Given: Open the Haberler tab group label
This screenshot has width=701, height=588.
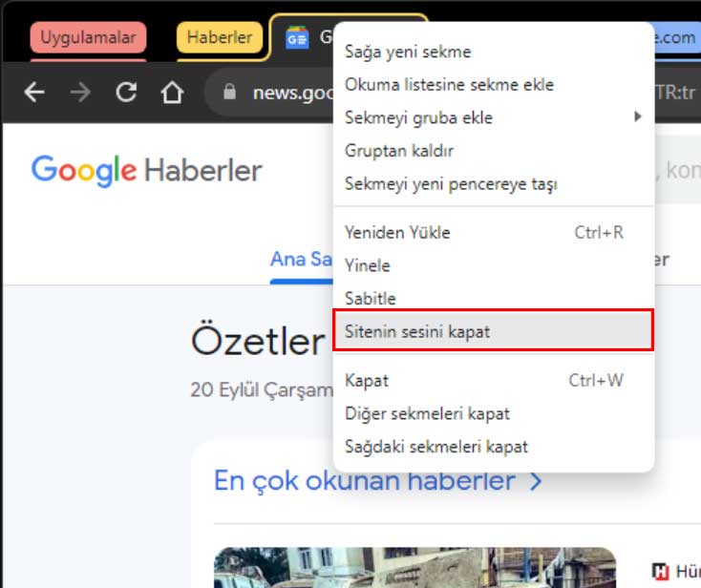Looking at the screenshot, I should pos(220,37).
